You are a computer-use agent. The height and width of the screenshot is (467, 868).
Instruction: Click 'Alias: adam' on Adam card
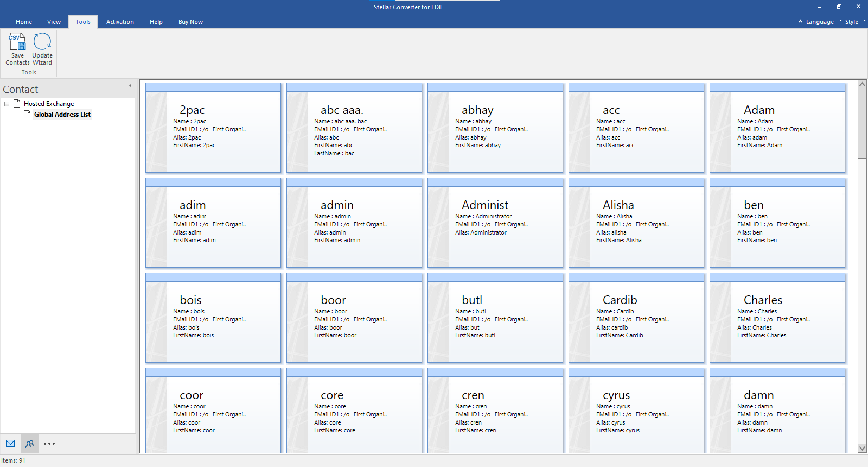coord(752,137)
